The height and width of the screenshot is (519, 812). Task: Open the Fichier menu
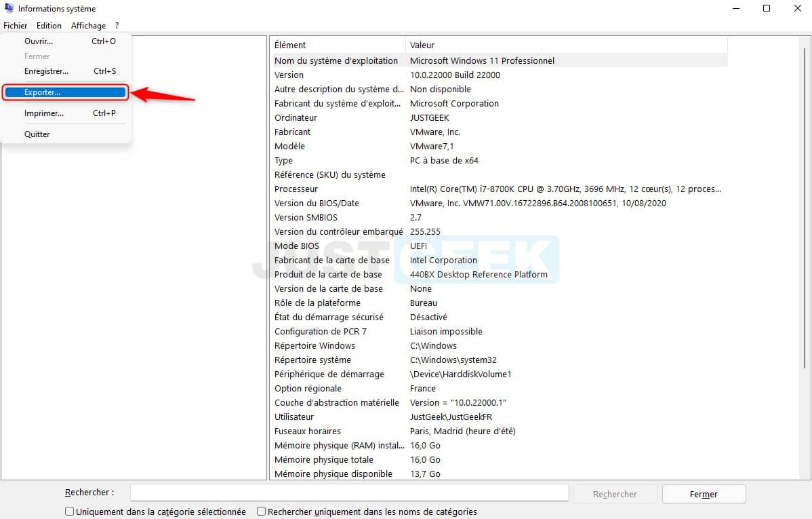15,25
